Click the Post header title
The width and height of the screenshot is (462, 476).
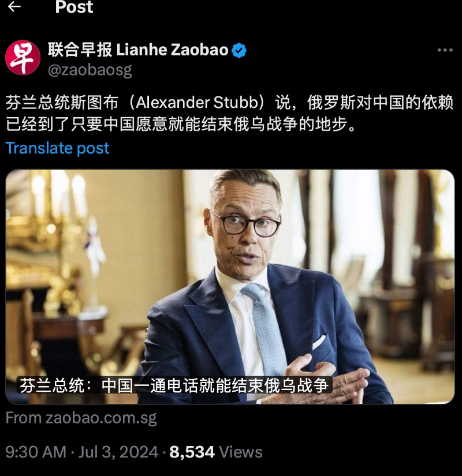pyautogui.click(x=74, y=7)
